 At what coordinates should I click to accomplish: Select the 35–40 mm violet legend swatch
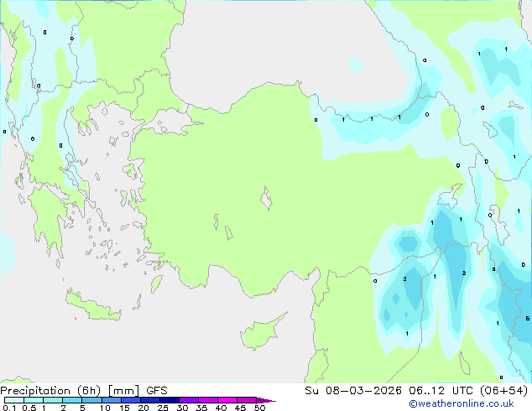click(x=208, y=400)
